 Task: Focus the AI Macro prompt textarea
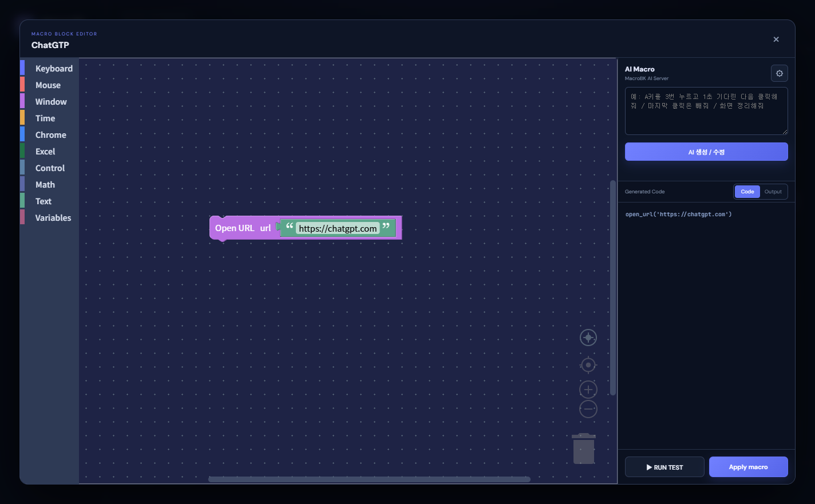click(706, 111)
